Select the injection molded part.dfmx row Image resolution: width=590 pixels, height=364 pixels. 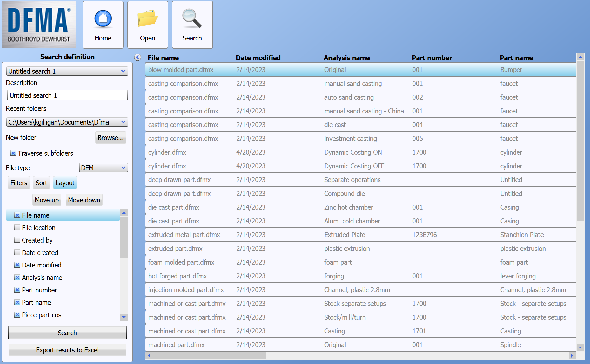pos(361,290)
